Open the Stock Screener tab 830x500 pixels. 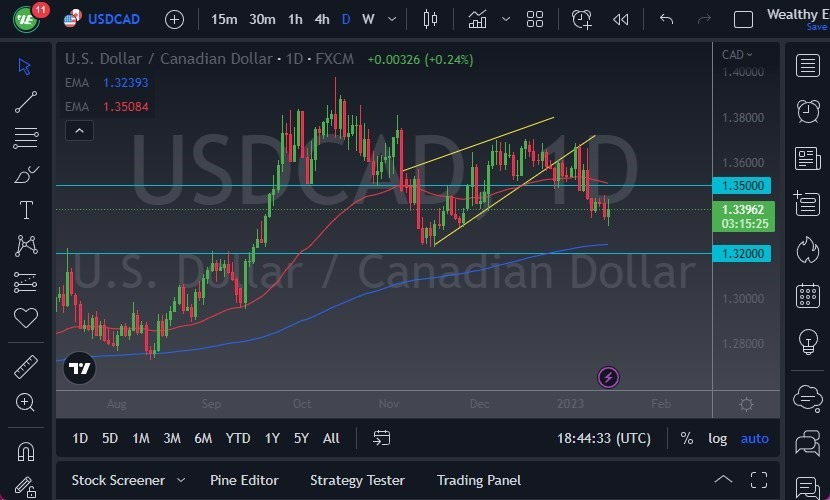[118, 480]
